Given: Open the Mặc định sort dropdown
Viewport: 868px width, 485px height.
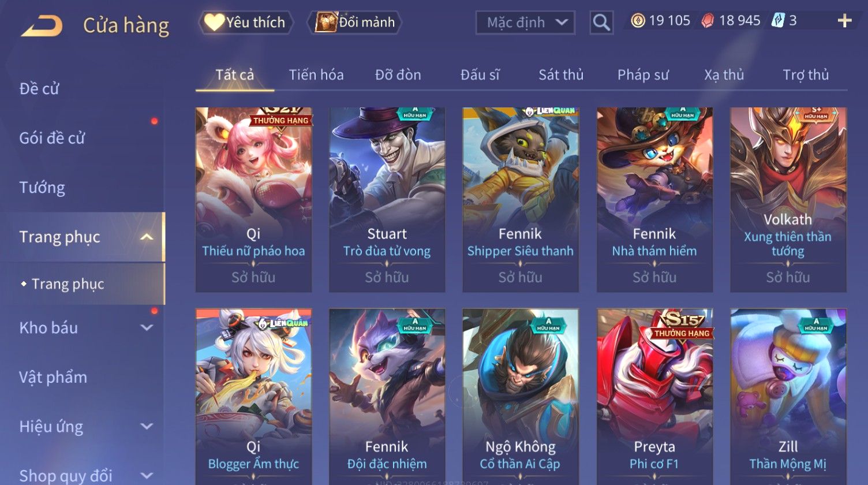Looking at the screenshot, I should click(x=525, y=23).
